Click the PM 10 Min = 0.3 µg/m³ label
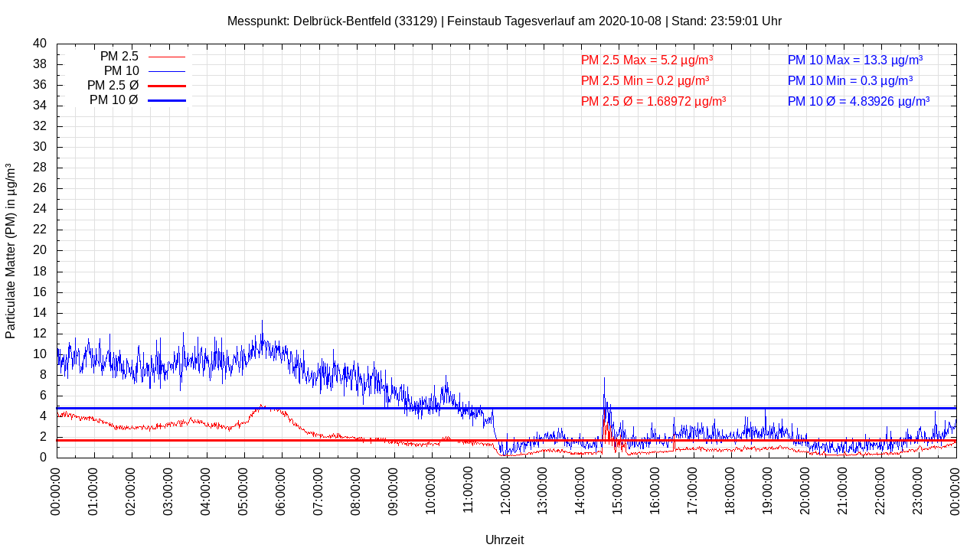The image size is (980, 551). pyautogui.click(x=850, y=80)
